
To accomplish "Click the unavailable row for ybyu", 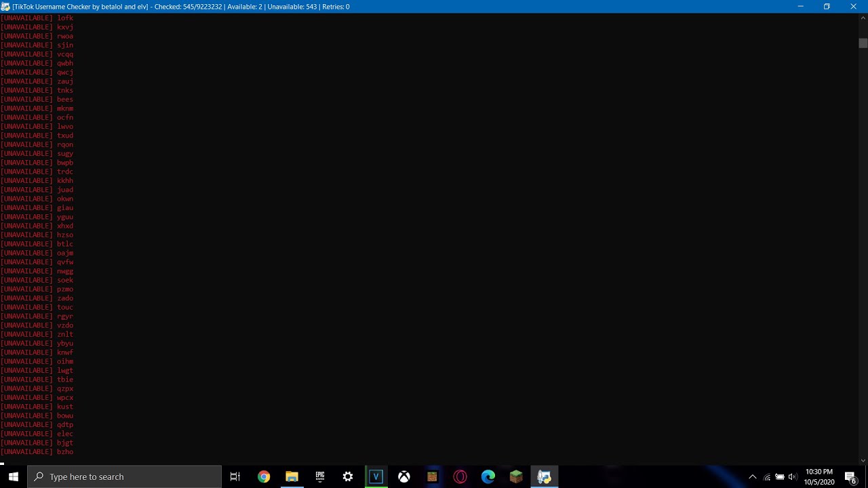I will tap(37, 344).
